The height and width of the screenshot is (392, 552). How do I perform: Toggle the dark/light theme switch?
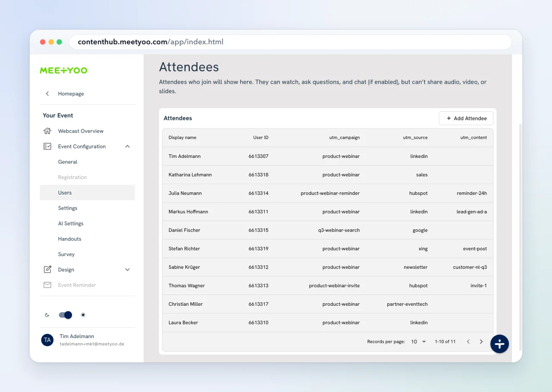tap(65, 315)
